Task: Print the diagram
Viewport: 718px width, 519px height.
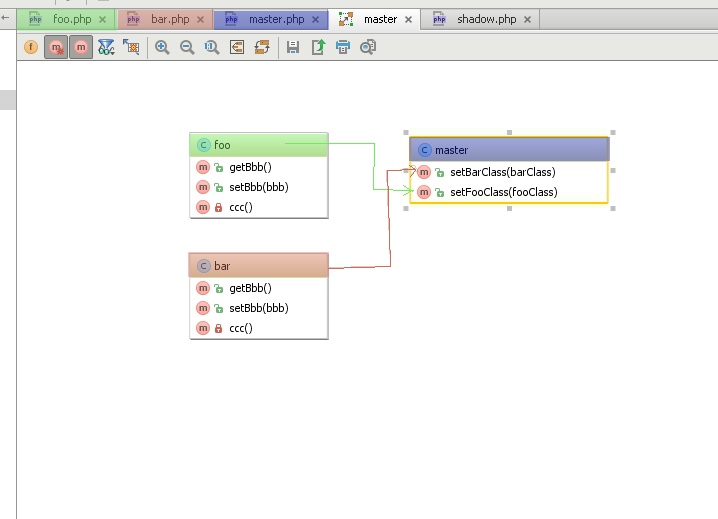Action: (x=343, y=47)
